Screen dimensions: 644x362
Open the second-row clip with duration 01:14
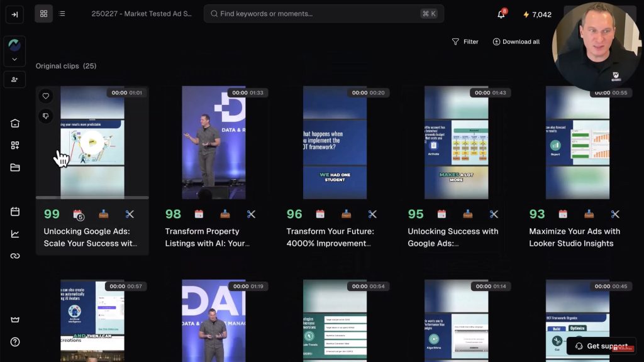[x=457, y=321]
